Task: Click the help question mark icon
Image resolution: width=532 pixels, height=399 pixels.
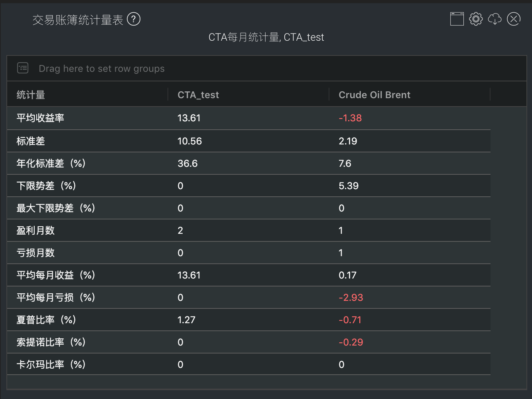Action: (x=134, y=19)
